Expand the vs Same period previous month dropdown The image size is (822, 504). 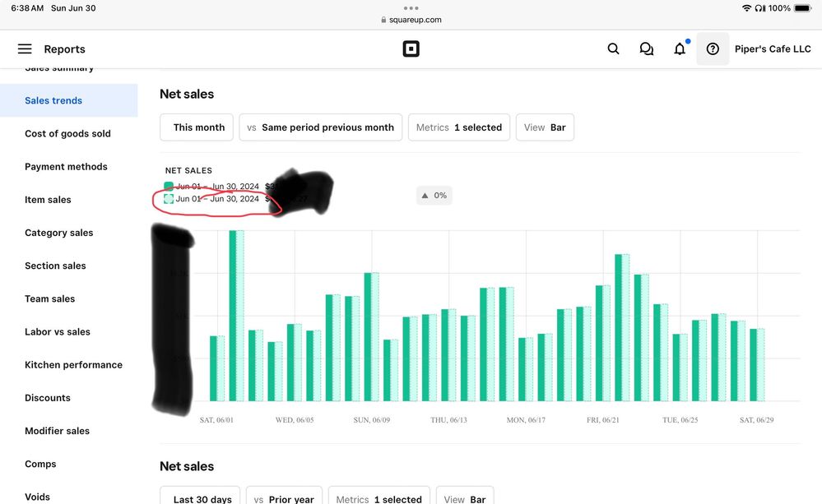(320, 127)
